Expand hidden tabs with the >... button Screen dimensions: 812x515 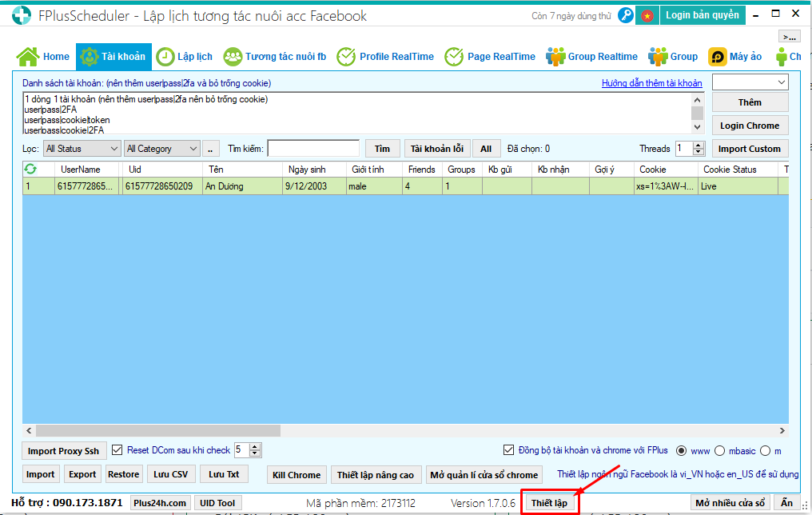pos(789,36)
